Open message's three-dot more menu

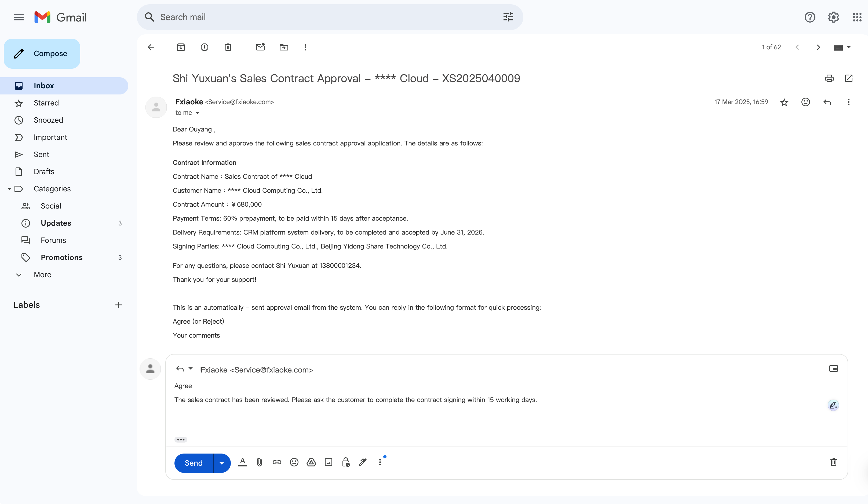pyautogui.click(x=848, y=102)
